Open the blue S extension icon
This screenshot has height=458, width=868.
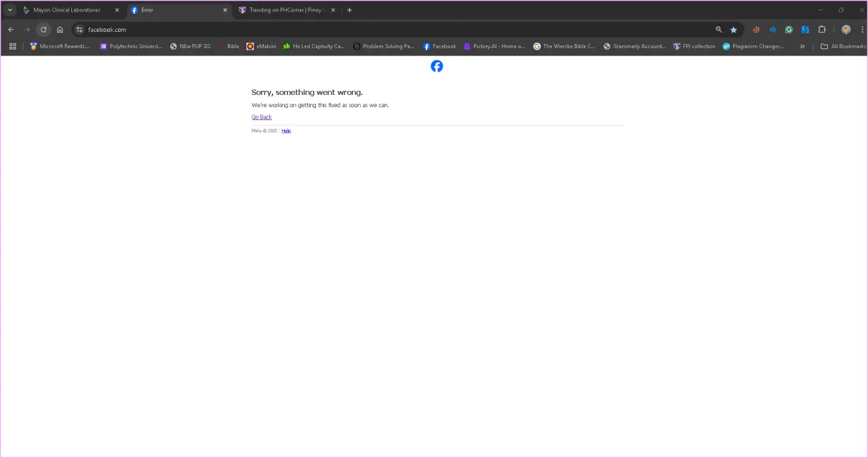pyautogui.click(x=805, y=30)
